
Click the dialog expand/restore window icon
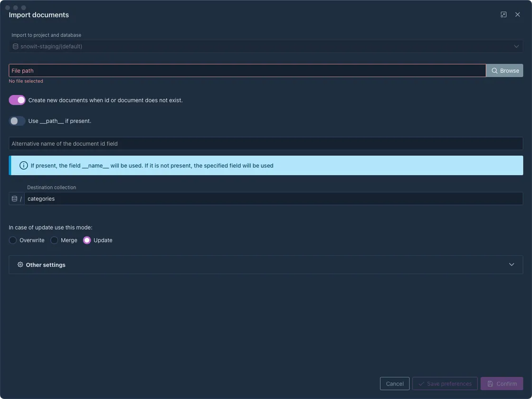coord(503,15)
